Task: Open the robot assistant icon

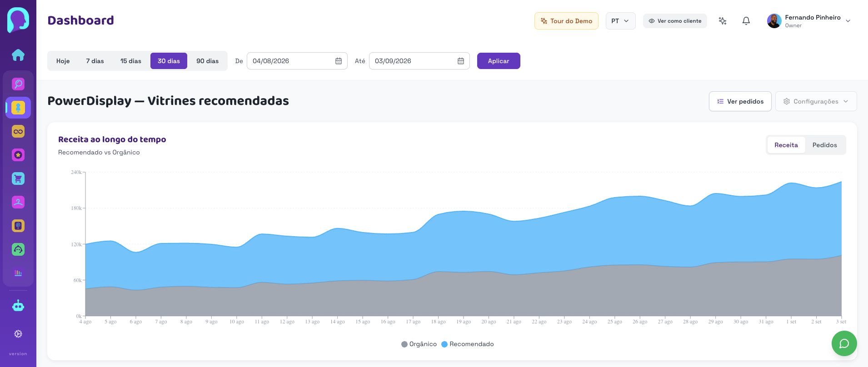Action: (x=18, y=306)
